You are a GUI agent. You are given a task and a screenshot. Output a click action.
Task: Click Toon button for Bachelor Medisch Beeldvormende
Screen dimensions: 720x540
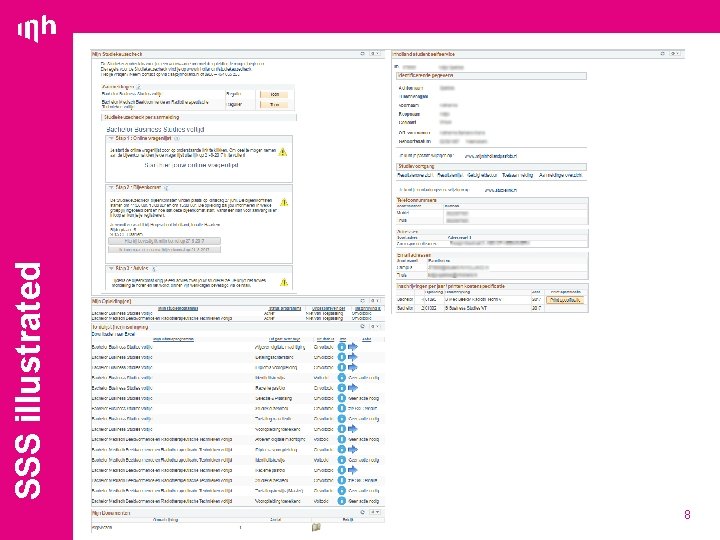pos(274,105)
